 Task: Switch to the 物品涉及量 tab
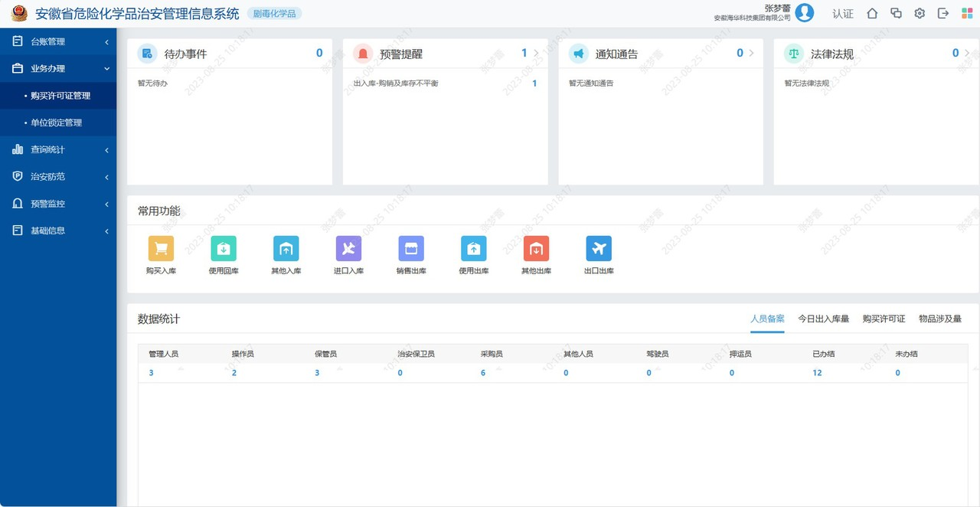pyautogui.click(x=940, y=319)
